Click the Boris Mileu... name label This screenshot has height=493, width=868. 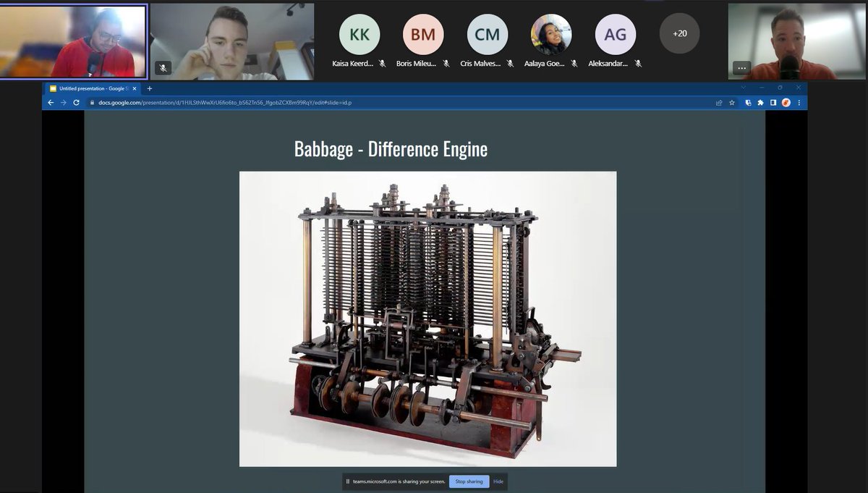[418, 64]
